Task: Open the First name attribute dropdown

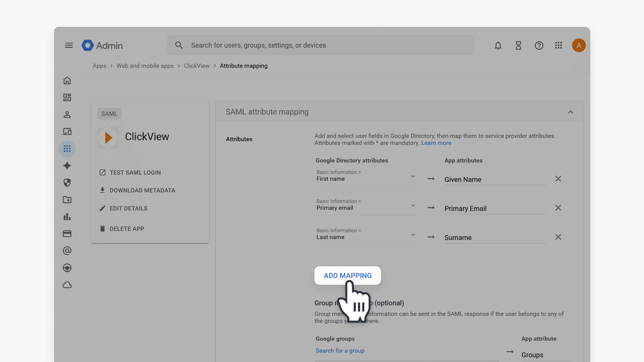Action: tap(366, 177)
